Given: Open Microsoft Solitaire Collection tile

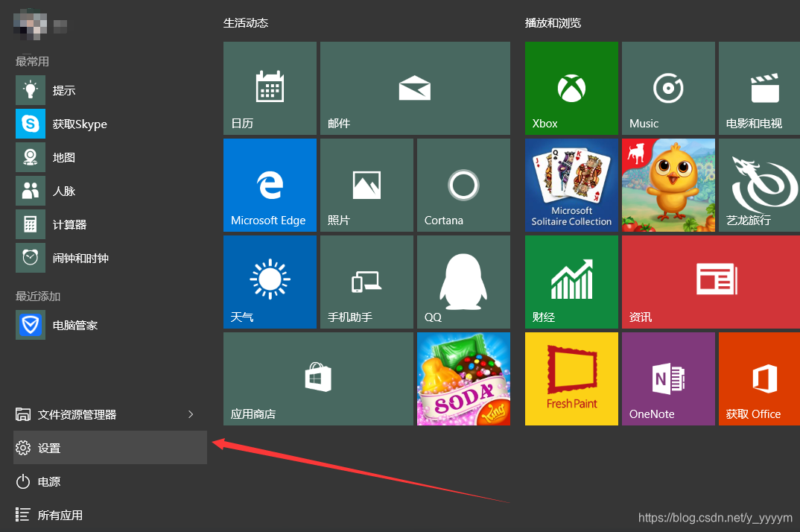Looking at the screenshot, I should (x=571, y=186).
